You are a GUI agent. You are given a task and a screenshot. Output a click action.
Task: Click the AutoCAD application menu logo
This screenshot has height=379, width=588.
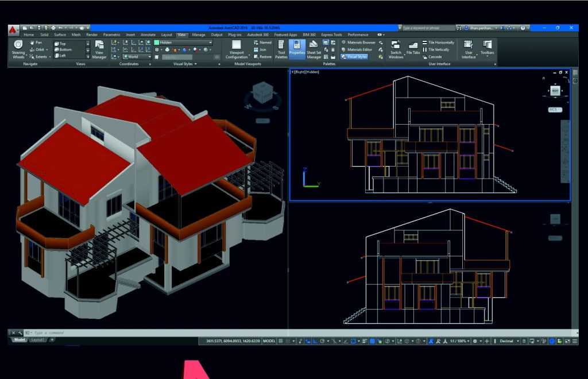pyautogui.click(x=13, y=28)
